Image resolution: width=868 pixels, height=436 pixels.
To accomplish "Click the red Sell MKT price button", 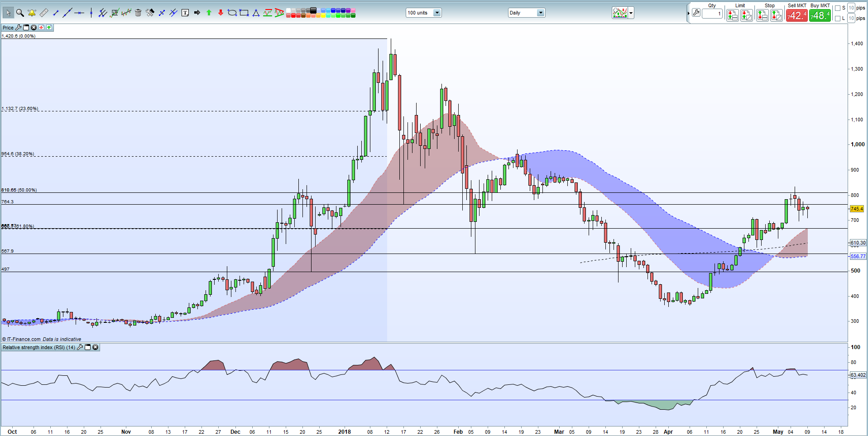I will 797,15.
